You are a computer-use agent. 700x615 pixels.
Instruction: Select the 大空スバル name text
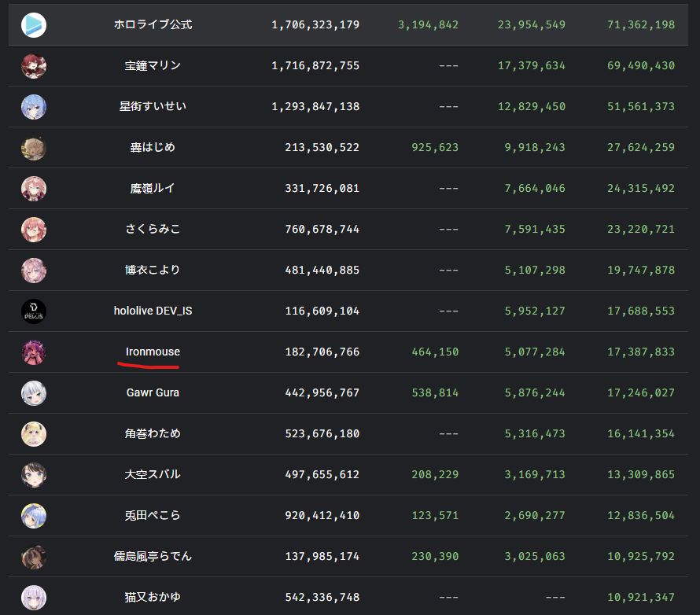pos(153,474)
